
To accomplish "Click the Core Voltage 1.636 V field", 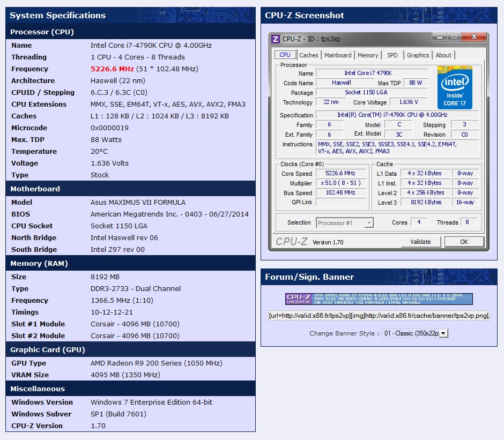I will [409, 102].
